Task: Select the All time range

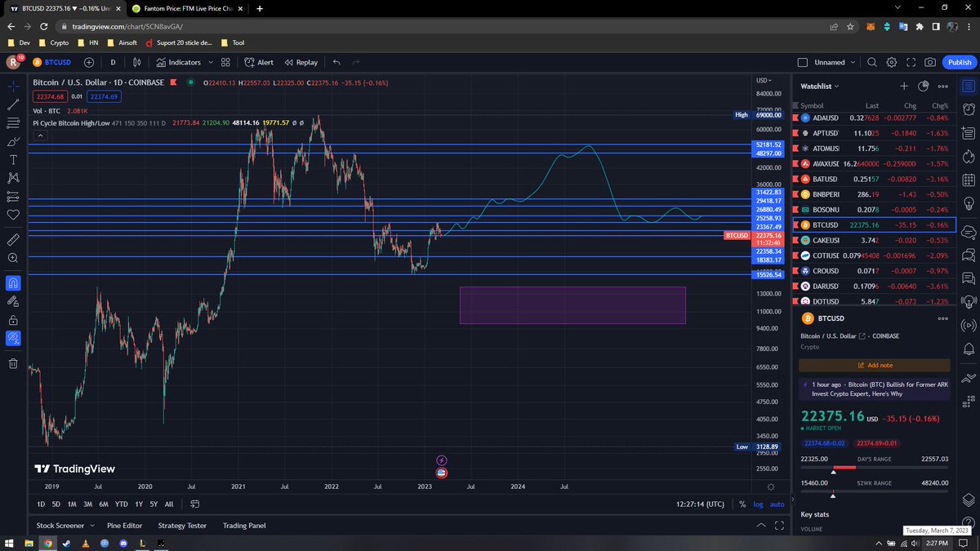Action: [x=169, y=504]
